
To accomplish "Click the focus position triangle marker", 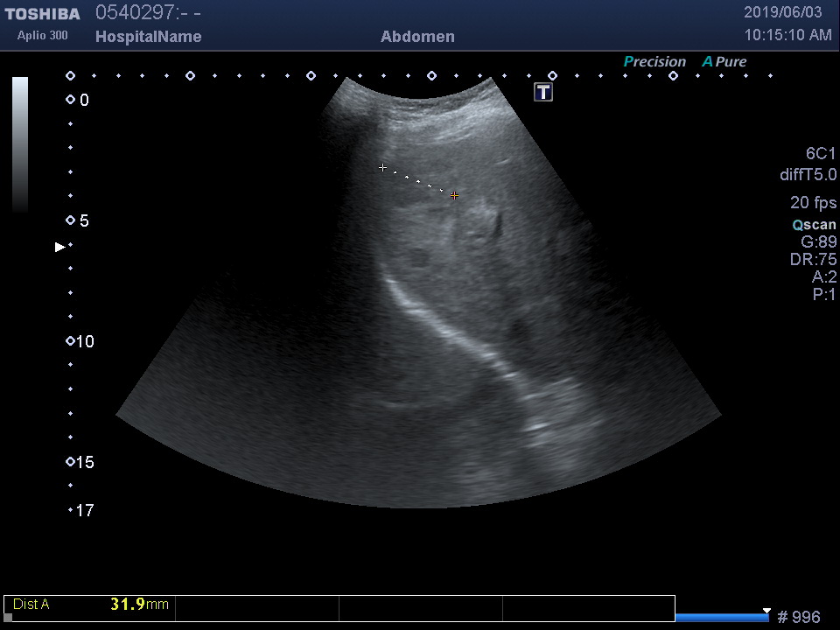I will tap(59, 247).
